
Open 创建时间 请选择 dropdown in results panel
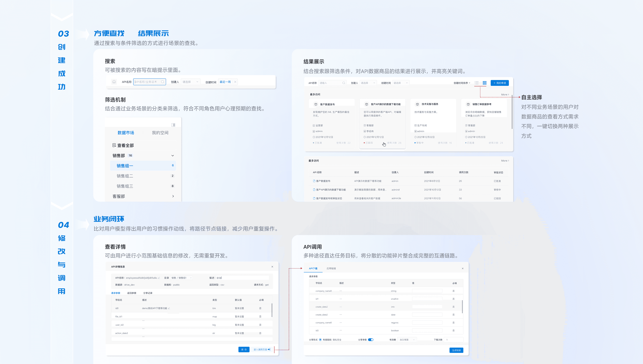(401, 83)
